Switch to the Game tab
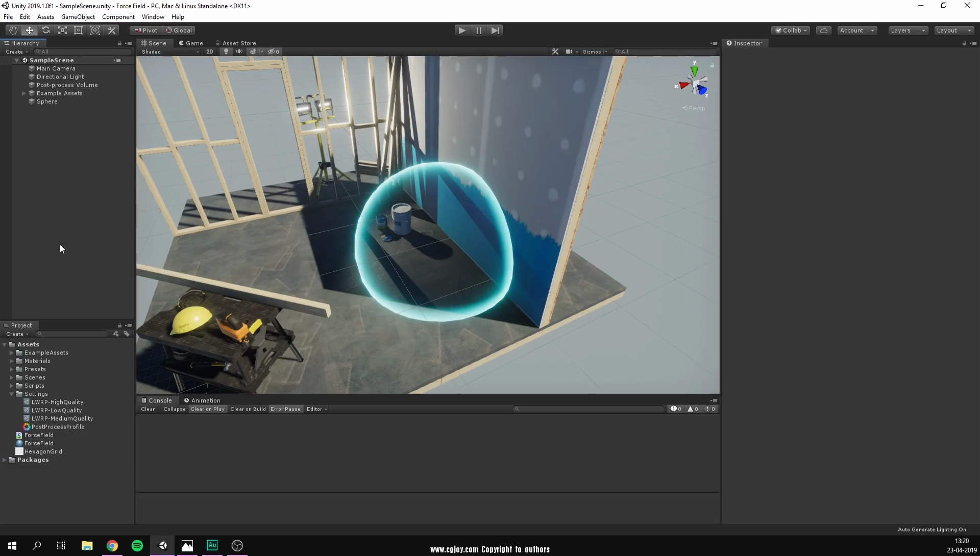980x556 pixels. pos(191,43)
